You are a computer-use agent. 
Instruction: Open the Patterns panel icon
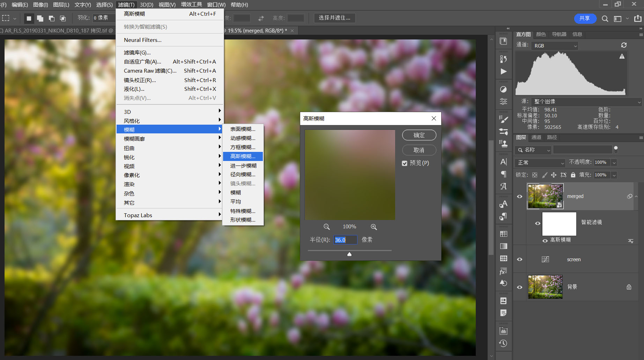point(503,258)
